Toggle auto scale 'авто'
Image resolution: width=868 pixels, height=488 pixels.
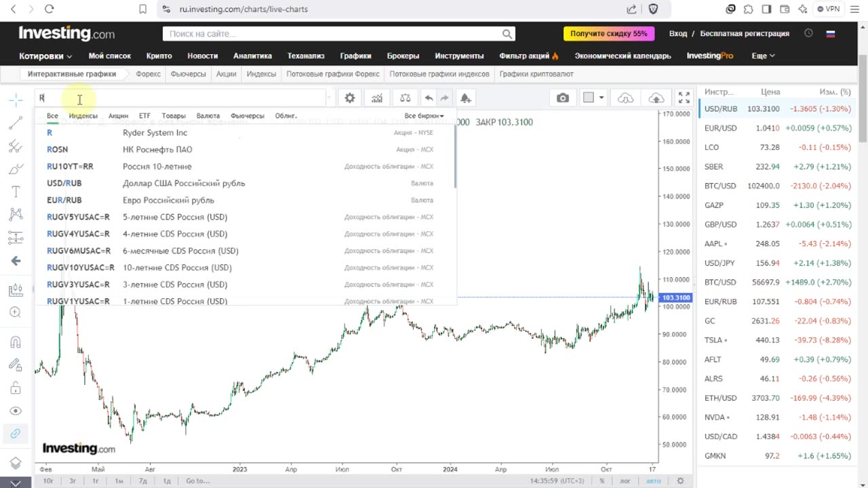[653, 481]
